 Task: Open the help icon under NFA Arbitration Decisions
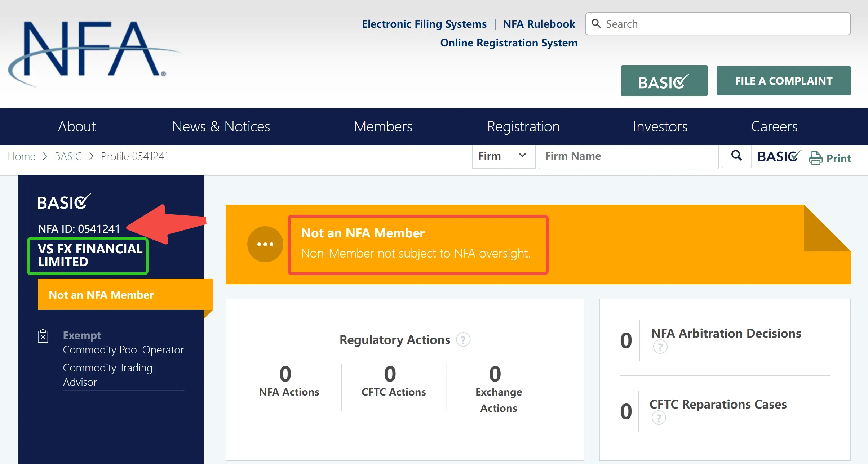(x=660, y=347)
